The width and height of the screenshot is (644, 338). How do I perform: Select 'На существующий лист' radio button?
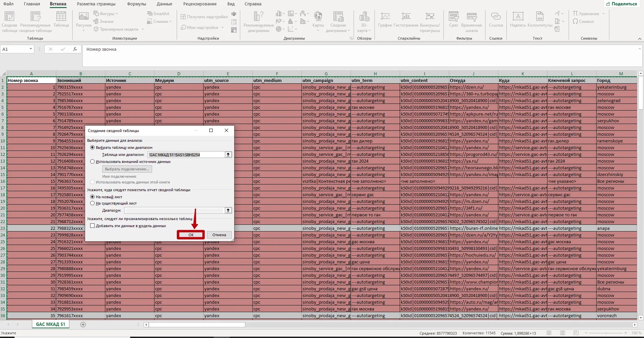(x=93, y=203)
